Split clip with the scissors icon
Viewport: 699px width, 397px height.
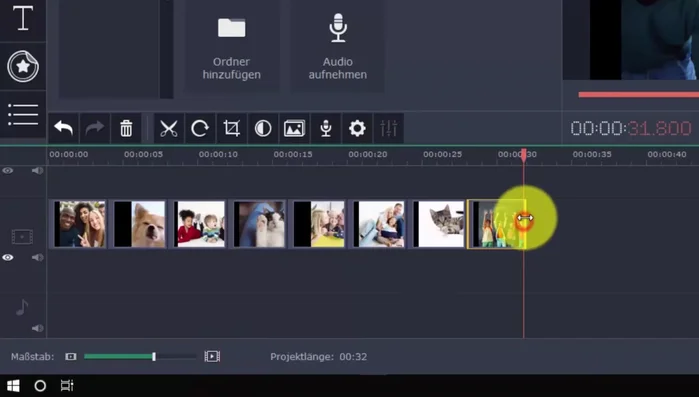169,128
